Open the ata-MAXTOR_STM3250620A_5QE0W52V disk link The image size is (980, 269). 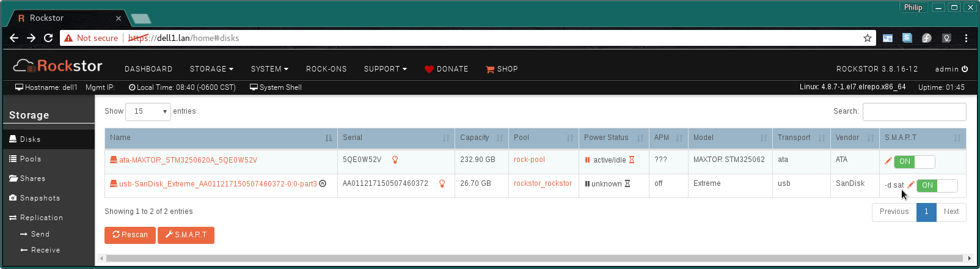[188, 160]
